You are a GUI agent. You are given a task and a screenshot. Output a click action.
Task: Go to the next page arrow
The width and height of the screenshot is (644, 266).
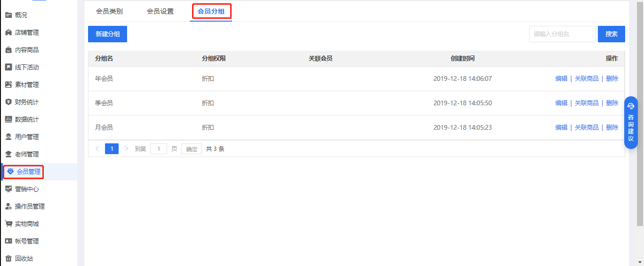(x=126, y=149)
